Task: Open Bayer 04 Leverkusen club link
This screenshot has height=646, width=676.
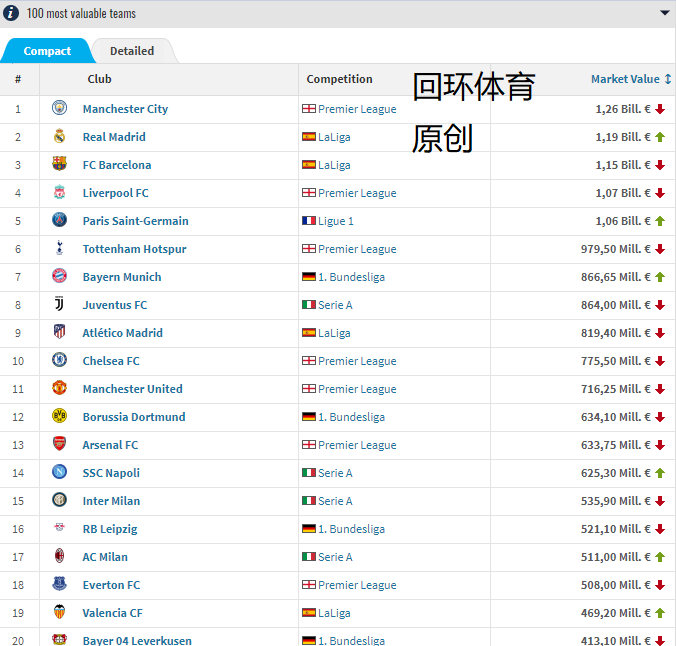Action: [137, 640]
